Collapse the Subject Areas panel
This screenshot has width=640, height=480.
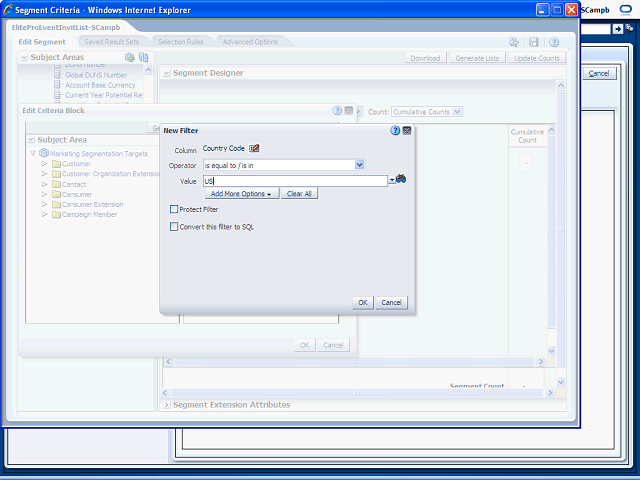coord(24,57)
